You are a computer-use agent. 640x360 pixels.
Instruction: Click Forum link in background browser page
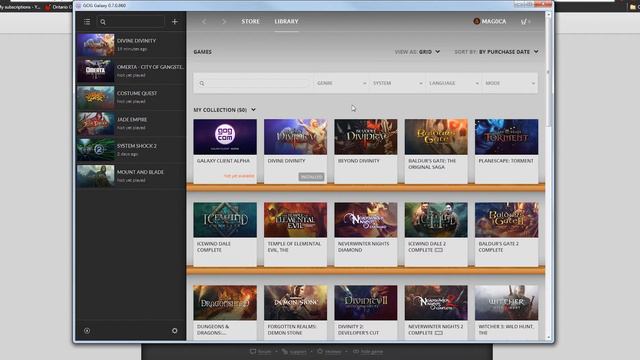point(260,351)
